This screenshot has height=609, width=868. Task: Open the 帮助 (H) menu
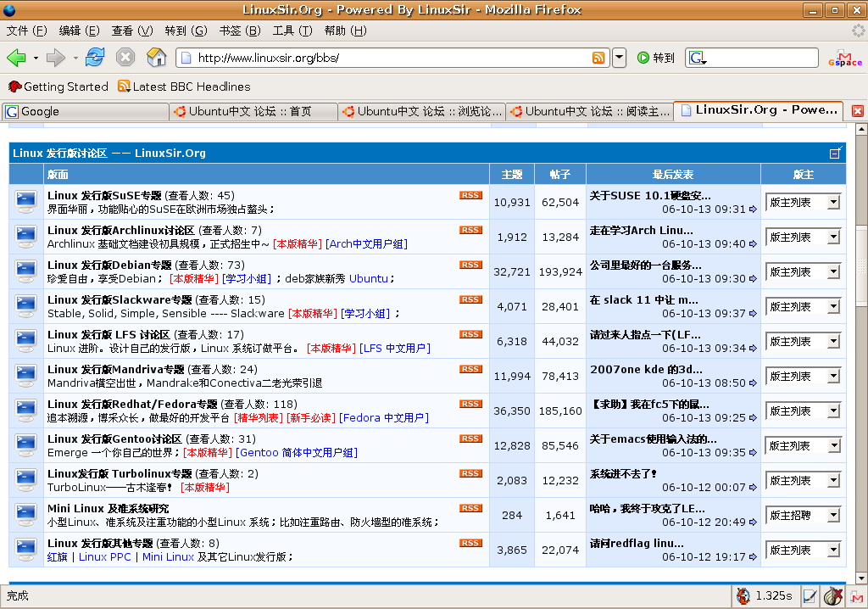346,31
